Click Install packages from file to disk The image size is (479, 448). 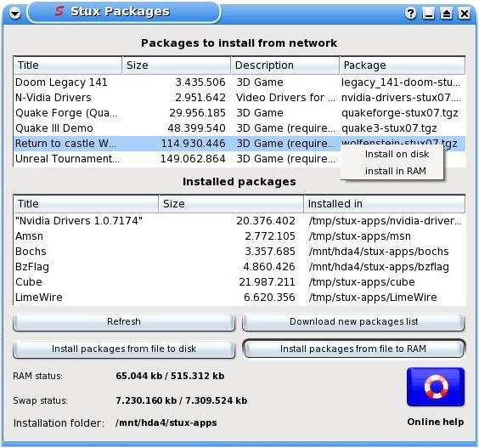click(x=124, y=349)
